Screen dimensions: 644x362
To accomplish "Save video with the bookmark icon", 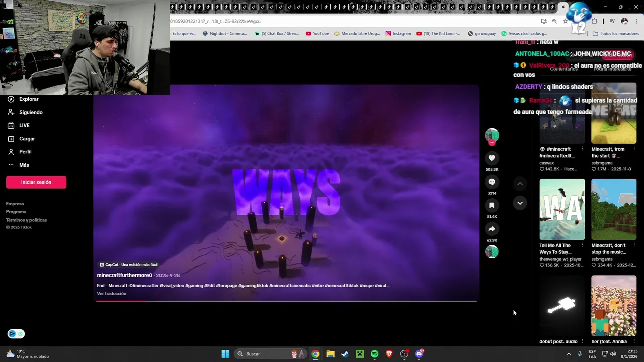I will coord(492,205).
